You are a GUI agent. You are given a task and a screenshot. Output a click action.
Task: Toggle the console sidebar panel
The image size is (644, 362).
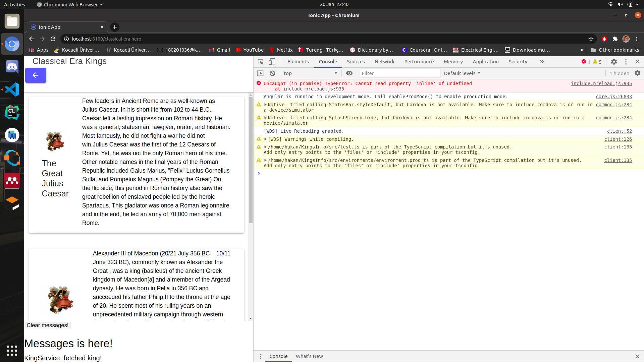pos(260,73)
